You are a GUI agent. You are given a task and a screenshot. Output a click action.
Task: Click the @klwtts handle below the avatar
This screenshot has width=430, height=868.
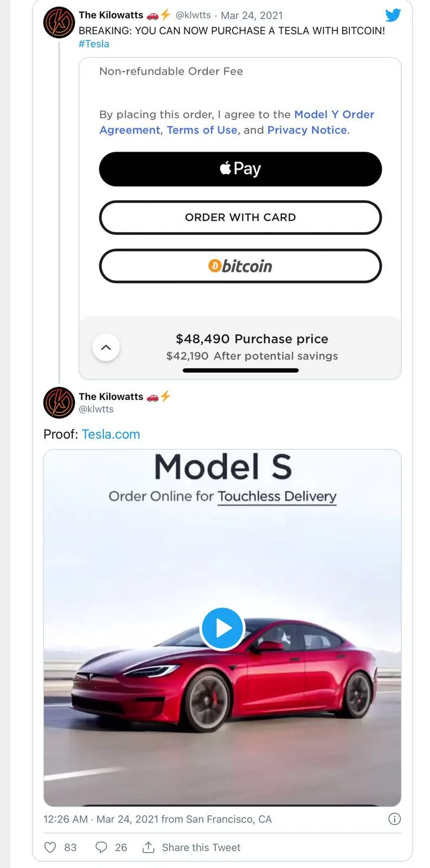96,409
